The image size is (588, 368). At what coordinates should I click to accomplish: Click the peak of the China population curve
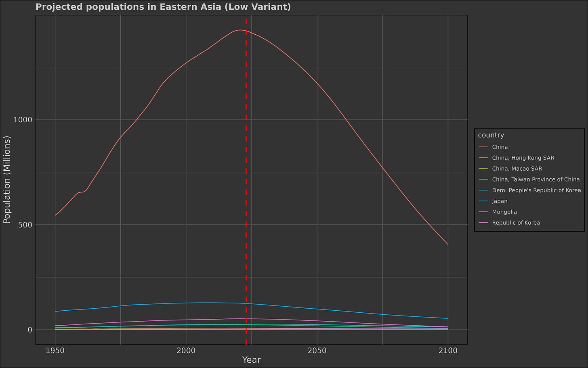coord(240,30)
